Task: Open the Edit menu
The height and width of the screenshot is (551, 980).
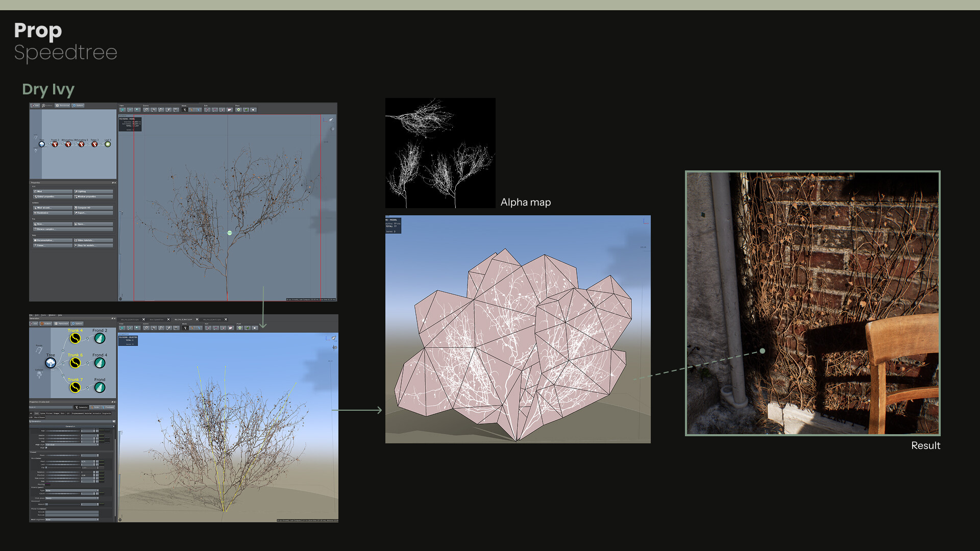Action: click(x=37, y=315)
